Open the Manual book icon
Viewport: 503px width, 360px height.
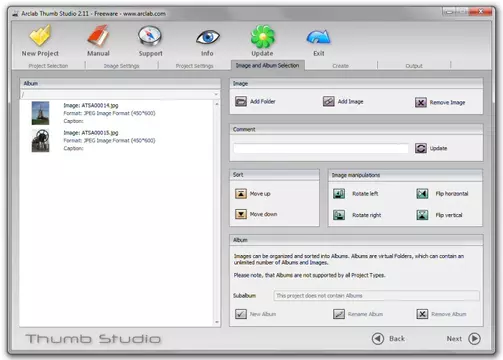(x=98, y=35)
